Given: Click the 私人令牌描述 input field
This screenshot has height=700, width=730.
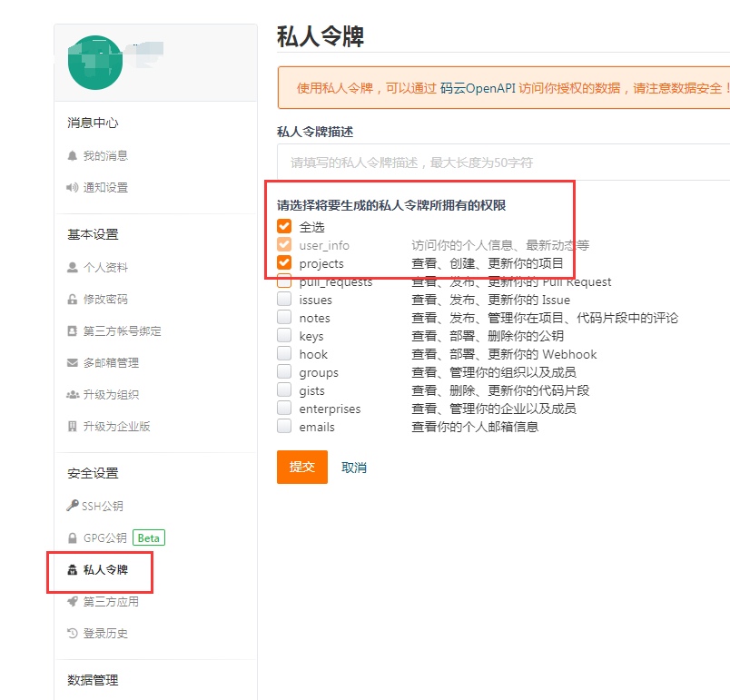Looking at the screenshot, I should click(x=503, y=162).
